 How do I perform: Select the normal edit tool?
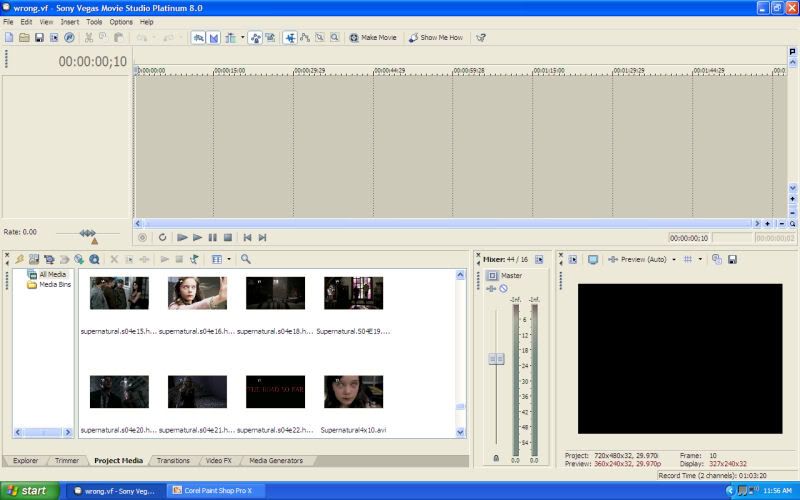coord(290,38)
